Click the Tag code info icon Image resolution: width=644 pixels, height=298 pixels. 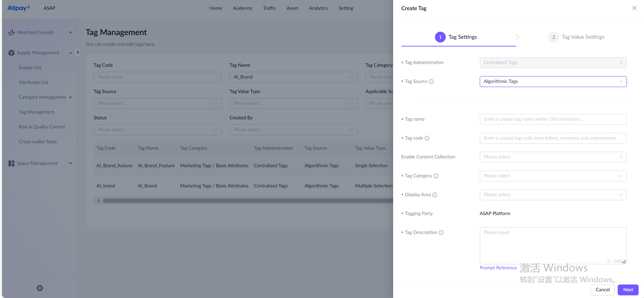427,138
